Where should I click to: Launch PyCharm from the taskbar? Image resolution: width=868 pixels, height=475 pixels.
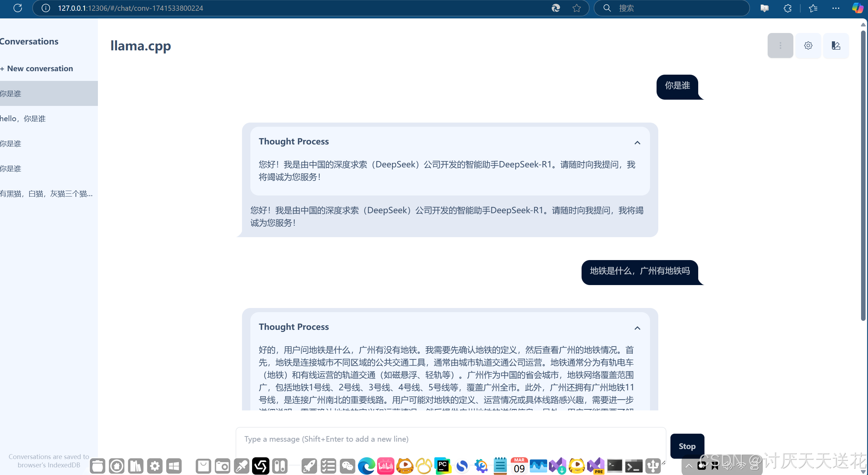[443, 466]
